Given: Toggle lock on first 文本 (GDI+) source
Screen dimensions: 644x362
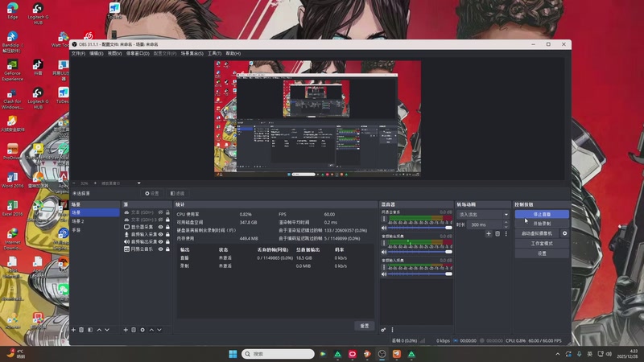Looking at the screenshot, I should [x=167, y=212].
